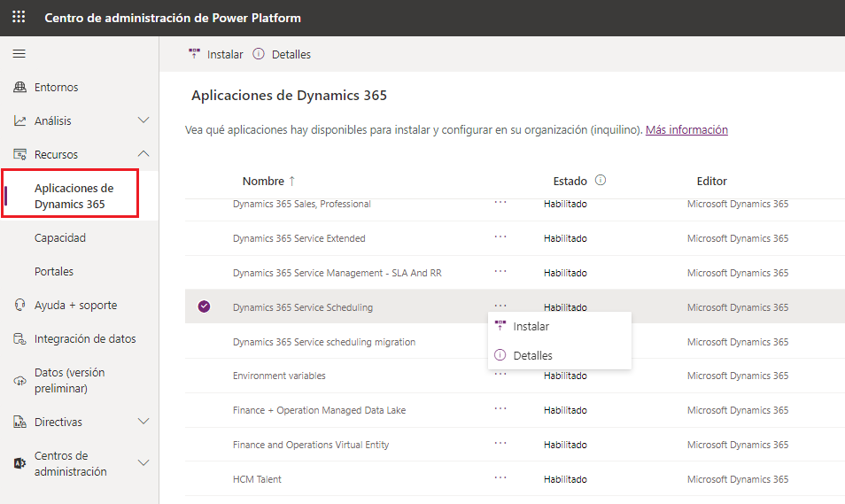This screenshot has width=845, height=504.
Task: Expand the Centros de administración chevron
Action: [143, 463]
